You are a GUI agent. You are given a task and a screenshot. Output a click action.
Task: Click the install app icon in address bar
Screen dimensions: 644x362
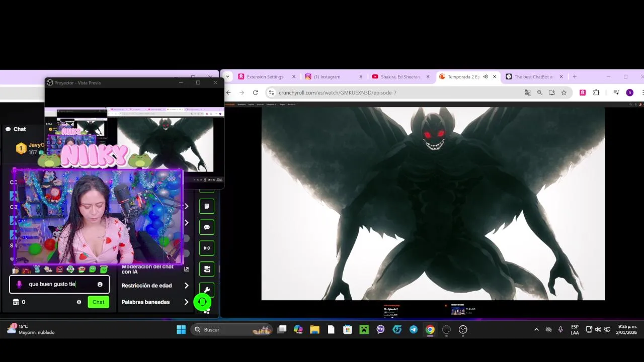coord(552,93)
